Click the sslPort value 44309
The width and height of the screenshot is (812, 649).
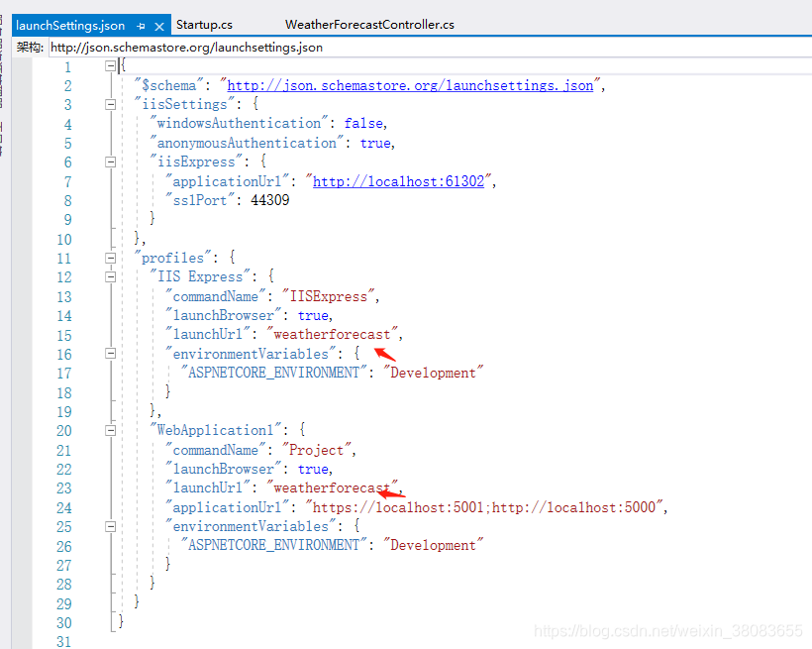269,200
